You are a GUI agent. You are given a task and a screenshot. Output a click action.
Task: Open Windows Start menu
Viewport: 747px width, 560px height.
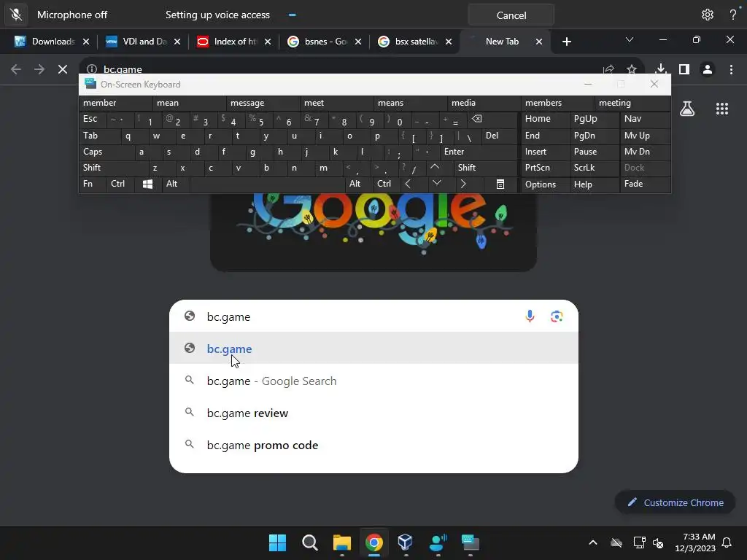click(277, 542)
